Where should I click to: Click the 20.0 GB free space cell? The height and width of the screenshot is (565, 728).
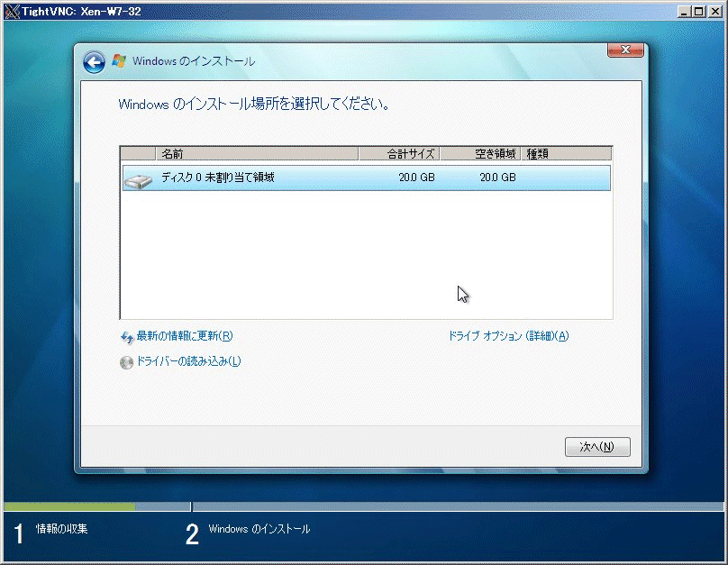pos(497,178)
